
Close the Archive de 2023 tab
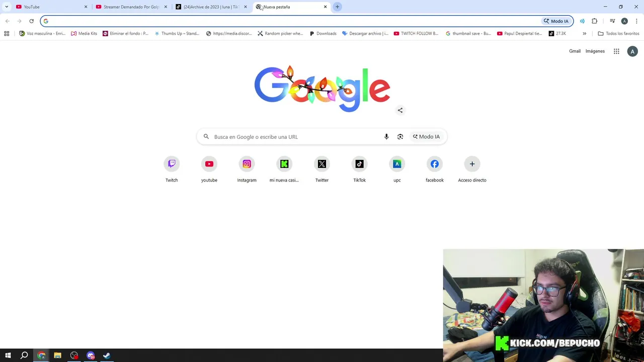coord(246,7)
